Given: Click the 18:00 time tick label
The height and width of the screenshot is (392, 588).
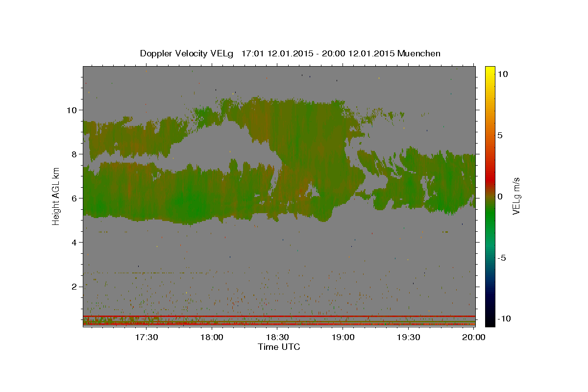Looking at the screenshot, I should pos(212,338).
